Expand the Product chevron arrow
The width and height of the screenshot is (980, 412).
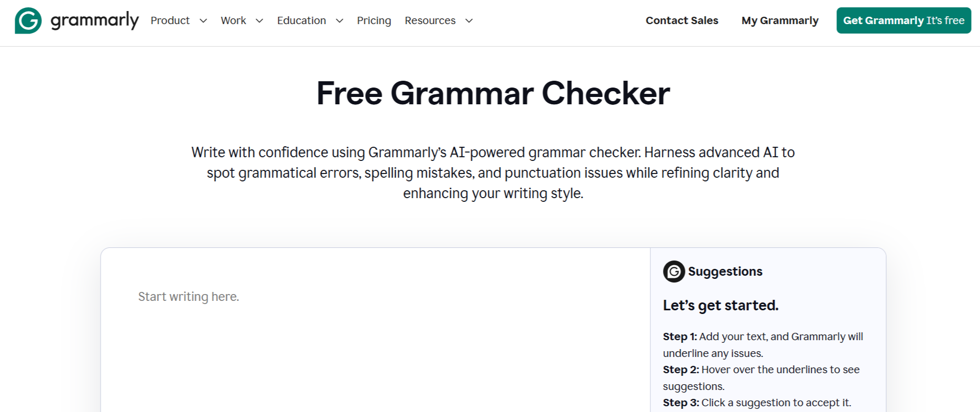coord(203,21)
